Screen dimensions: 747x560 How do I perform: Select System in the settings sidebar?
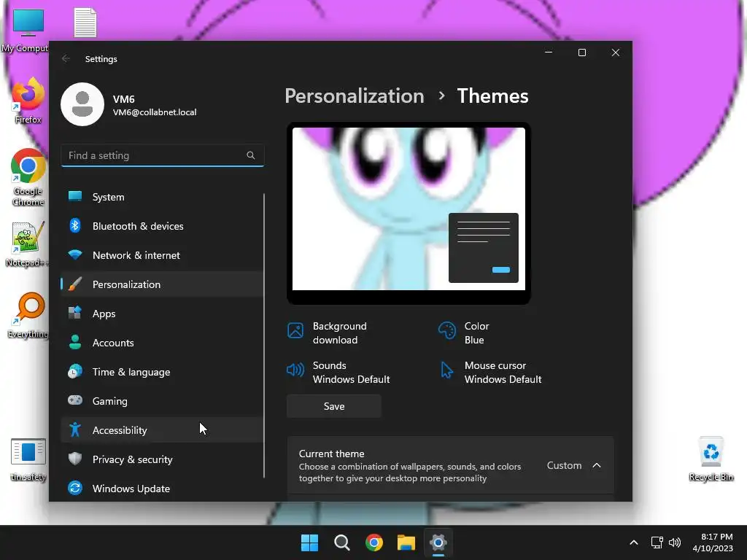click(x=162, y=197)
